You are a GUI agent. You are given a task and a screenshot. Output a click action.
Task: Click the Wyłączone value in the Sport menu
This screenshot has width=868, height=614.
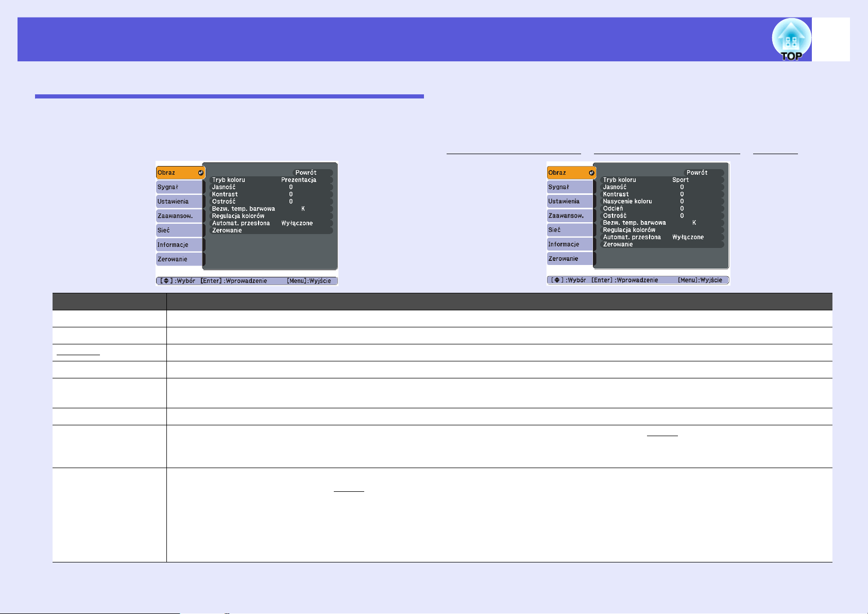(x=688, y=237)
